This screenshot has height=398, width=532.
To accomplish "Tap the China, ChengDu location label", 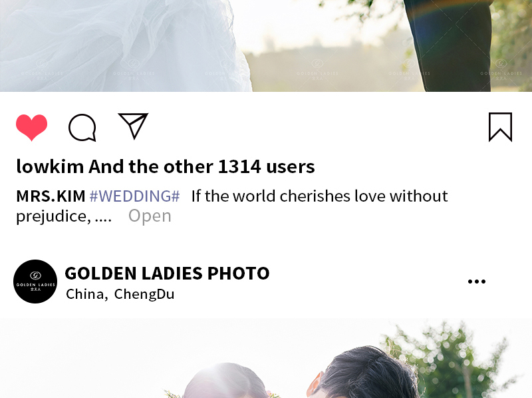I will click(120, 294).
